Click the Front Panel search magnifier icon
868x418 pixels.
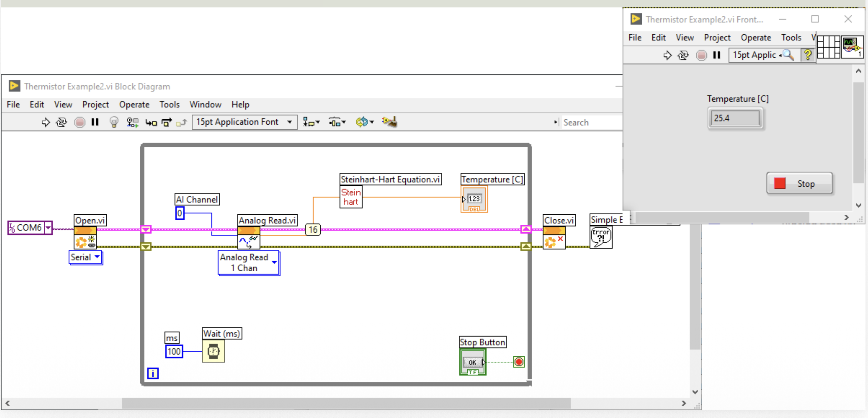pyautogui.click(x=788, y=54)
